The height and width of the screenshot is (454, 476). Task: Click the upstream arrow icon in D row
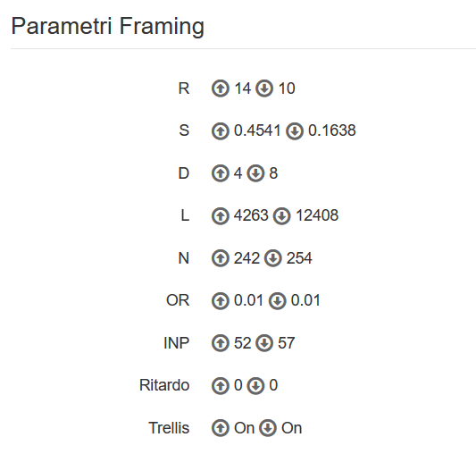click(220, 173)
